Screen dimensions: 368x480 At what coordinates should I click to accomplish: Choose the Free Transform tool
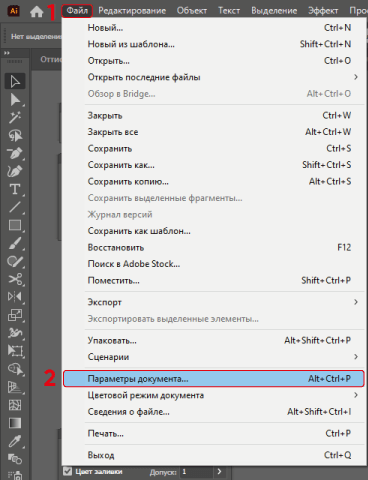15,351
